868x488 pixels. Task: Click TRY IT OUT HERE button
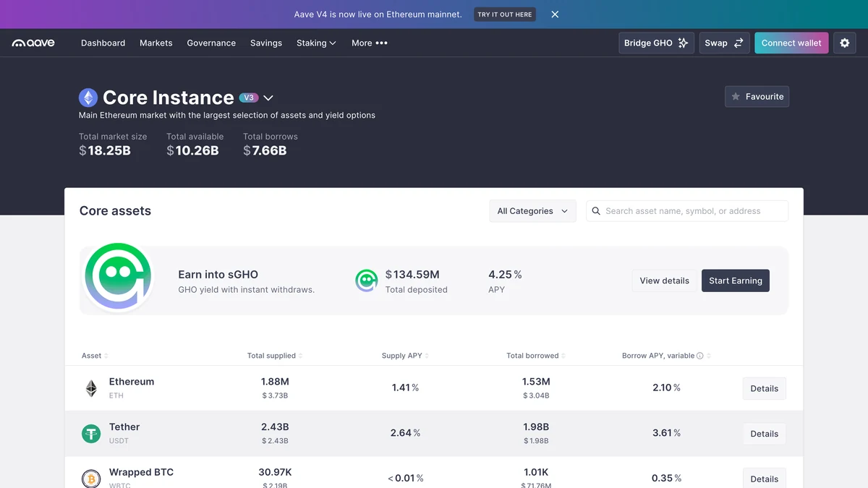click(505, 14)
